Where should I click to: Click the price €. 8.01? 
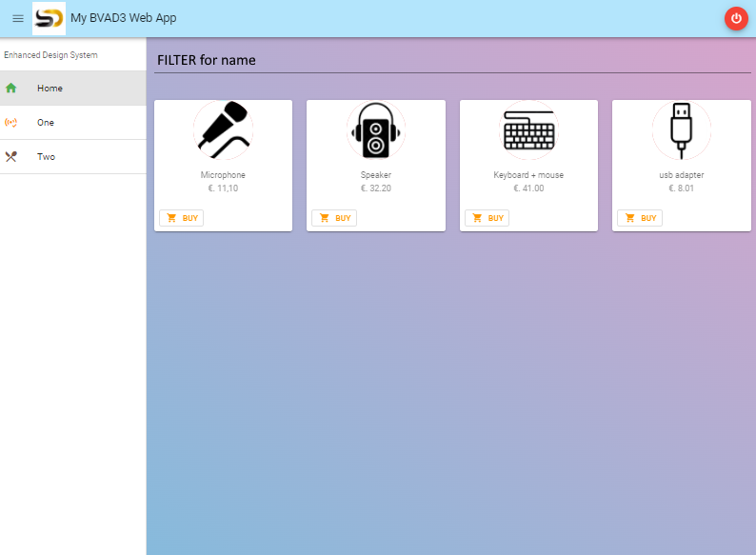(682, 188)
